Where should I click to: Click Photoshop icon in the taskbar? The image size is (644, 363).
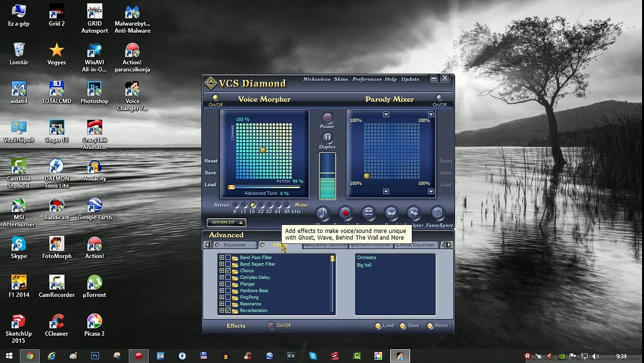point(95,356)
